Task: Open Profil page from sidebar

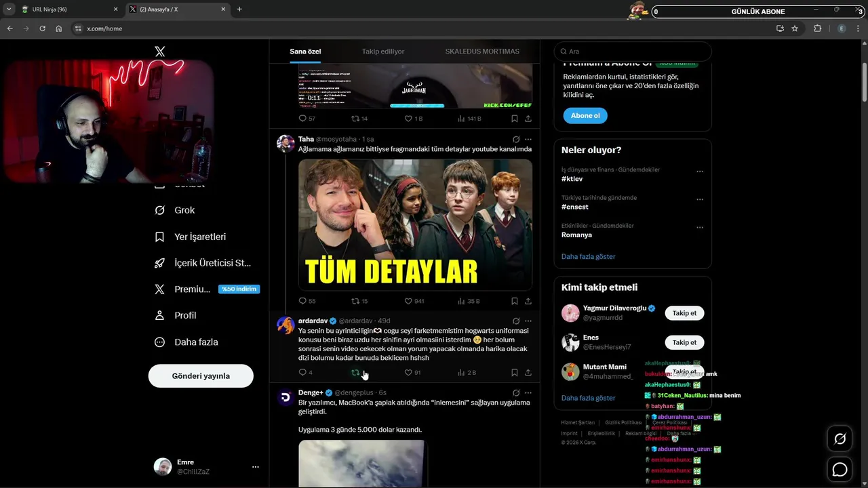Action: pos(176,315)
